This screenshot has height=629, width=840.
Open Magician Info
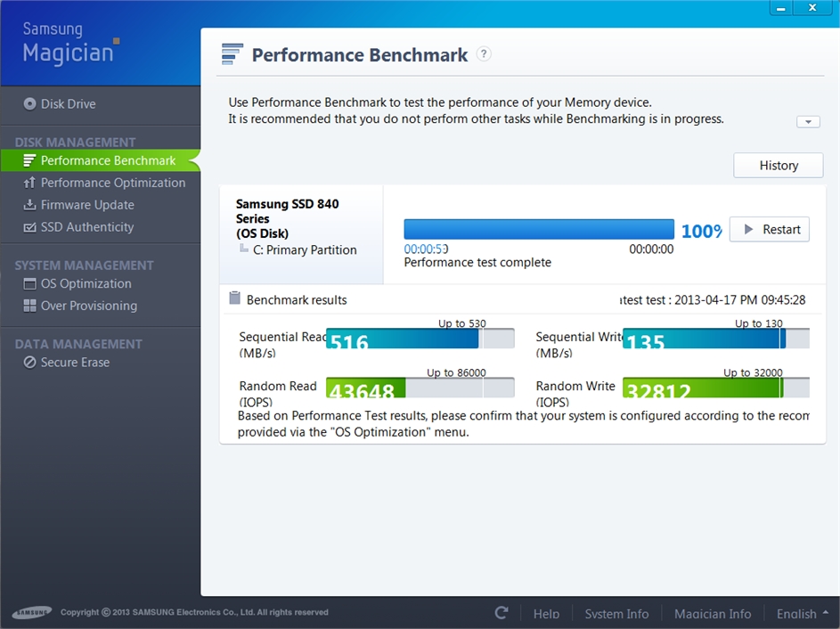click(x=712, y=614)
